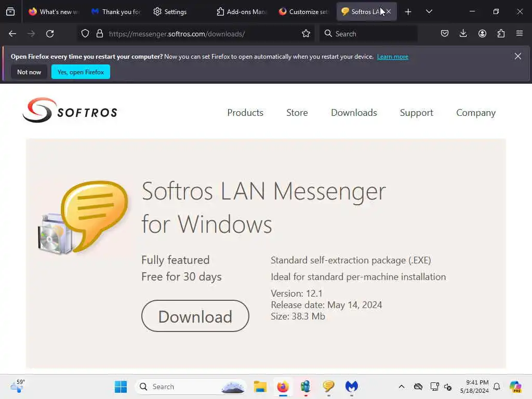Open Softros LAN Messenger taskbar icon

328,387
